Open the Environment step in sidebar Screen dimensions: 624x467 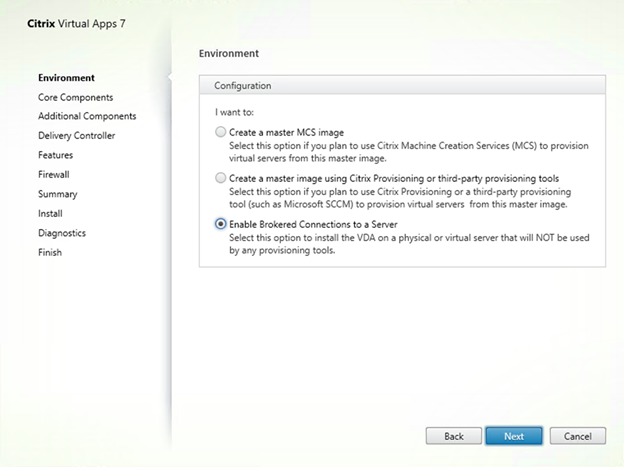66,78
